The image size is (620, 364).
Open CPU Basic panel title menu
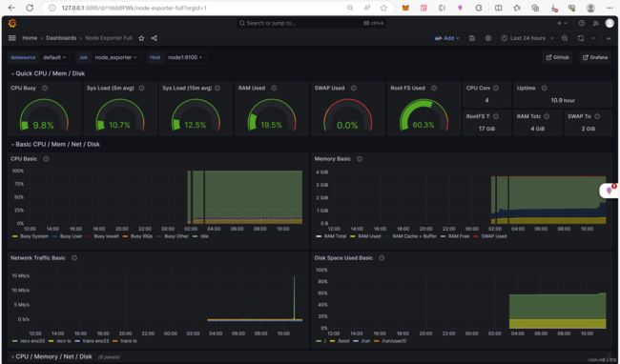pyautogui.click(x=24, y=159)
